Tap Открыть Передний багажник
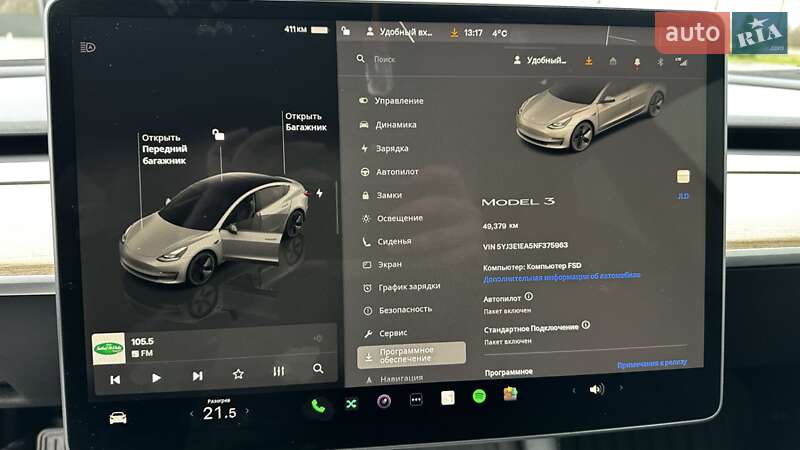 [164, 149]
